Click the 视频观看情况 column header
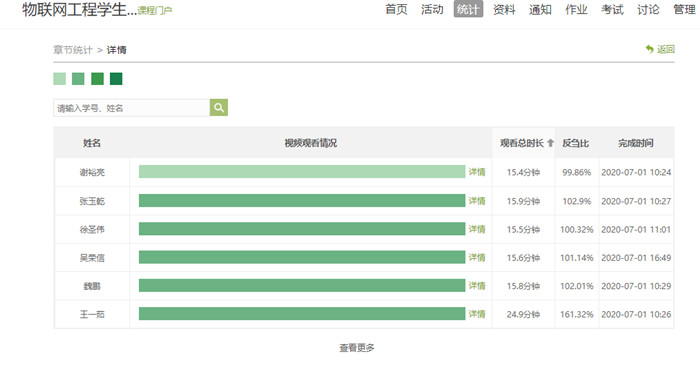The width and height of the screenshot is (700, 389). coord(311,143)
